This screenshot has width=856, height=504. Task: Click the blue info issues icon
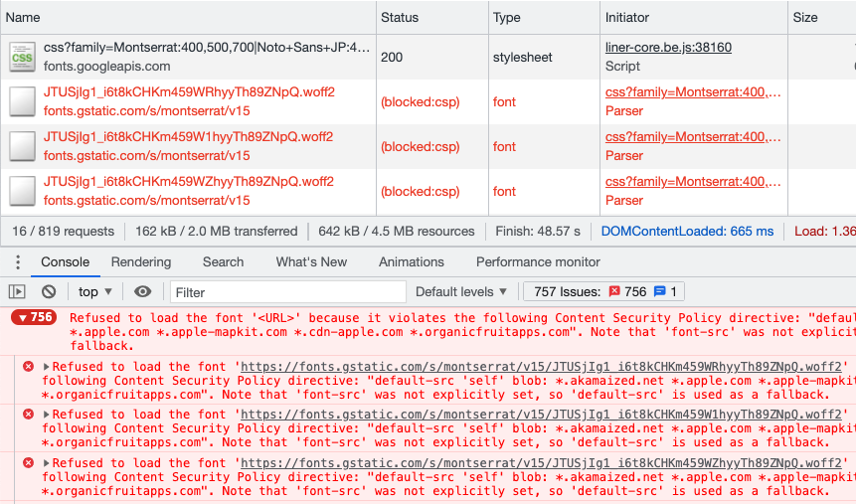pos(659,291)
